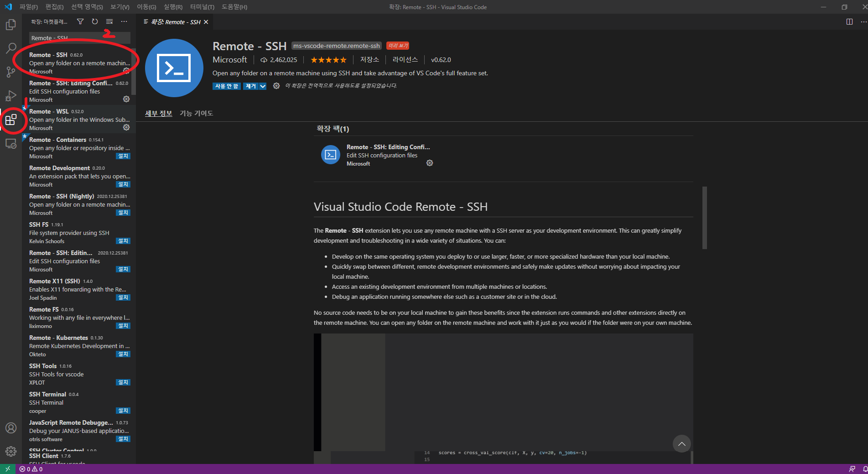Close the Remote - SSH extension tab
The image size is (868, 474).
tap(206, 22)
